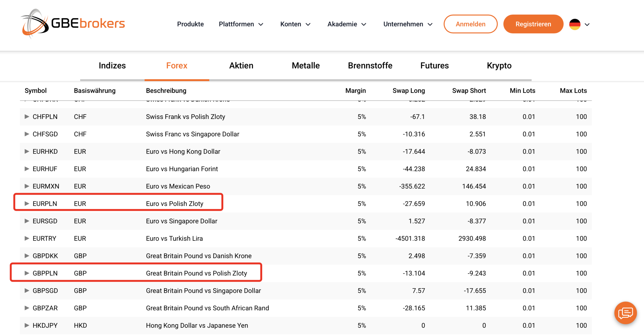This screenshot has height=335, width=644.
Task: Open the Unternehmen dropdown menu
Action: (408, 24)
